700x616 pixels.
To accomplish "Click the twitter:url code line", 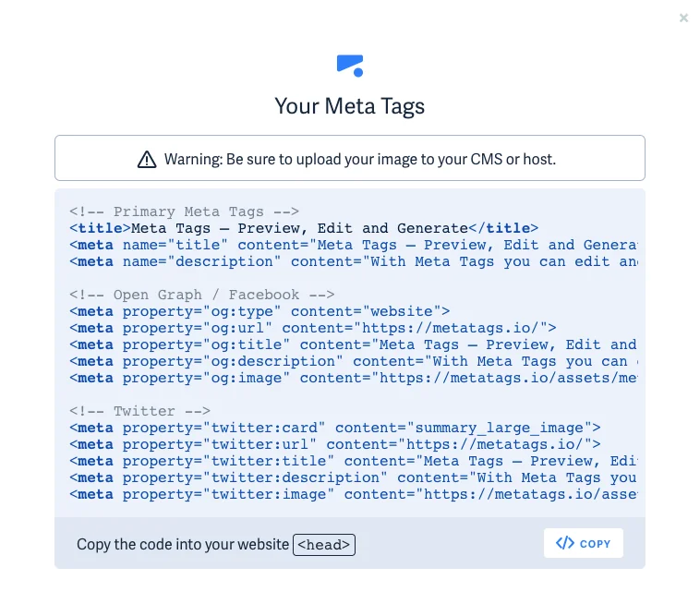I will 335,444.
